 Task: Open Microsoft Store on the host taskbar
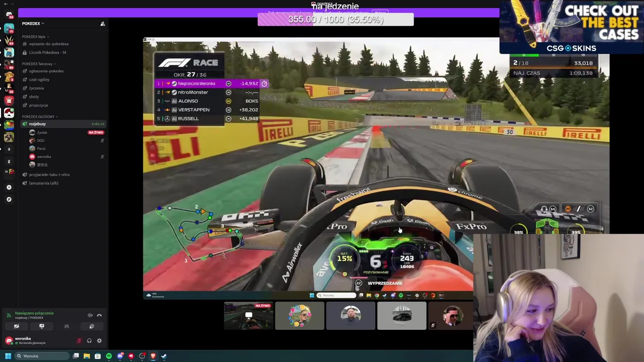[98, 356]
